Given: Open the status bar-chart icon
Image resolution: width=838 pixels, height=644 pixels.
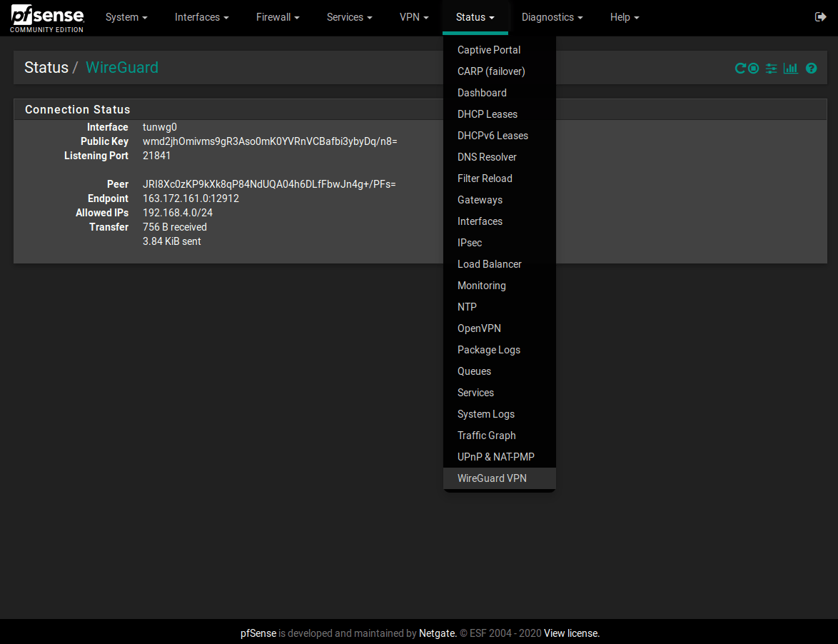Looking at the screenshot, I should tap(790, 69).
